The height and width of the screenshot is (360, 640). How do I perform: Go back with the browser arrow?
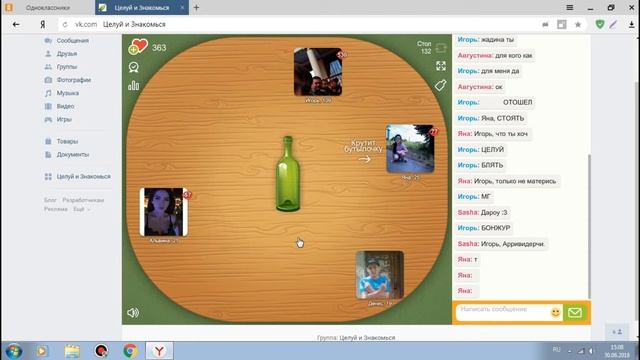[x=16, y=24]
